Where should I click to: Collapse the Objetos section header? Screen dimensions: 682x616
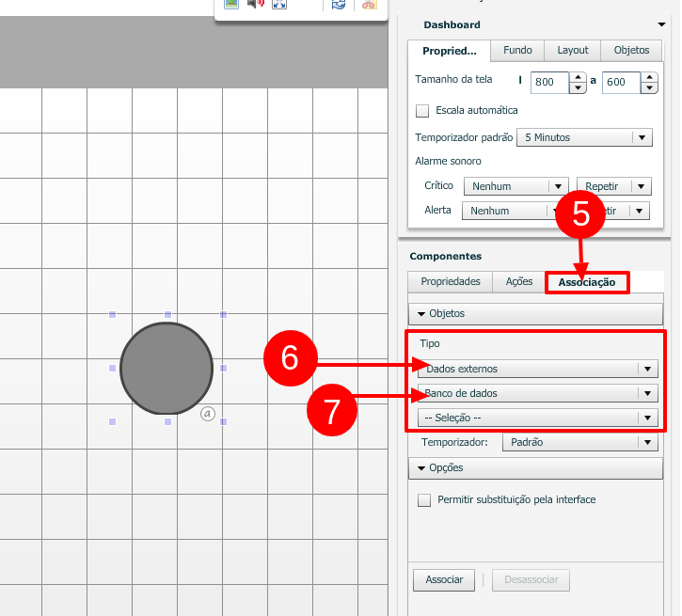[535, 313]
